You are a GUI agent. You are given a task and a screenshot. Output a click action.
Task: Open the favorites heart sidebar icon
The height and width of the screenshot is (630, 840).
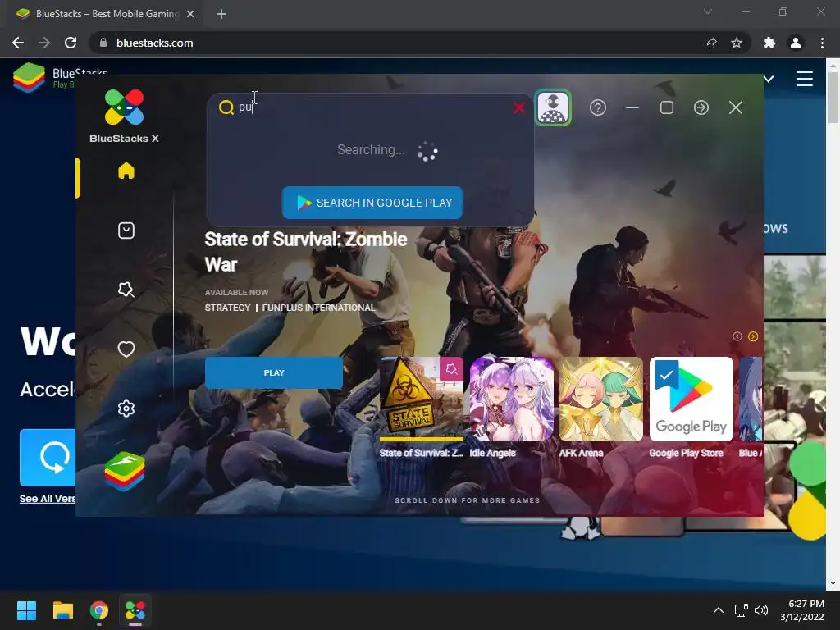(x=126, y=349)
